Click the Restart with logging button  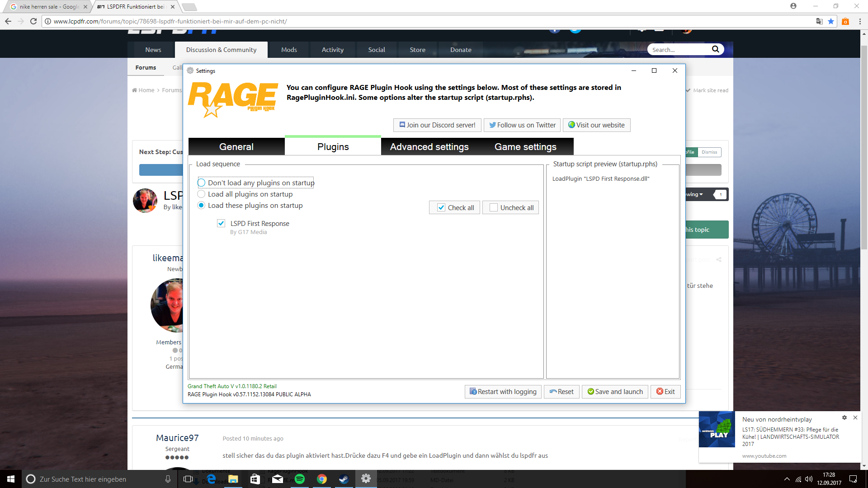pyautogui.click(x=503, y=392)
